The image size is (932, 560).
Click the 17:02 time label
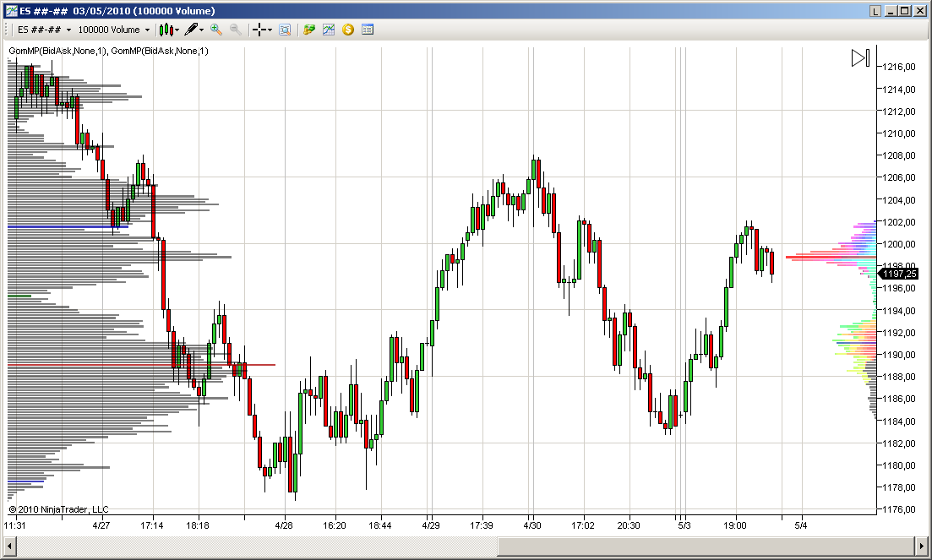coord(583,525)
